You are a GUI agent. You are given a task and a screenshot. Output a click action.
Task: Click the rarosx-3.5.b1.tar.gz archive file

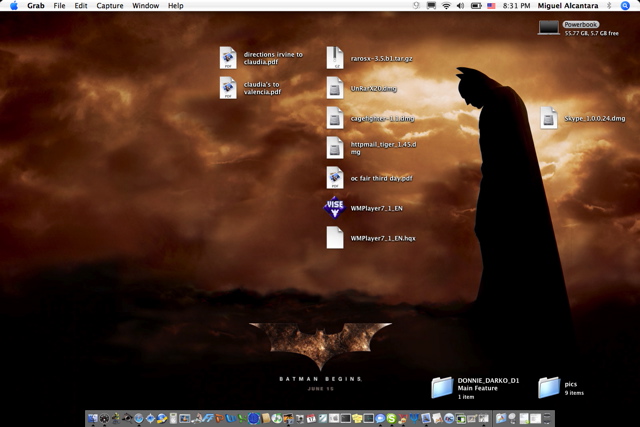click(x=335, y=58)
